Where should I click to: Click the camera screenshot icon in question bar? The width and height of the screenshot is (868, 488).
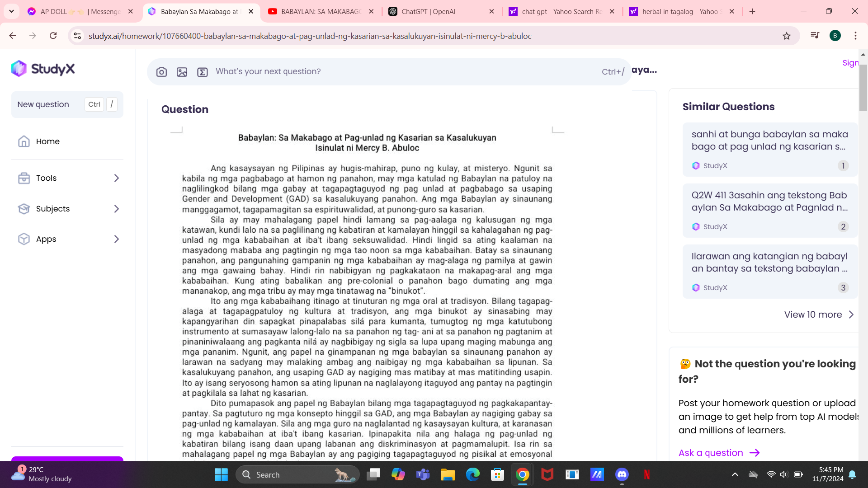tap(161, 72)
